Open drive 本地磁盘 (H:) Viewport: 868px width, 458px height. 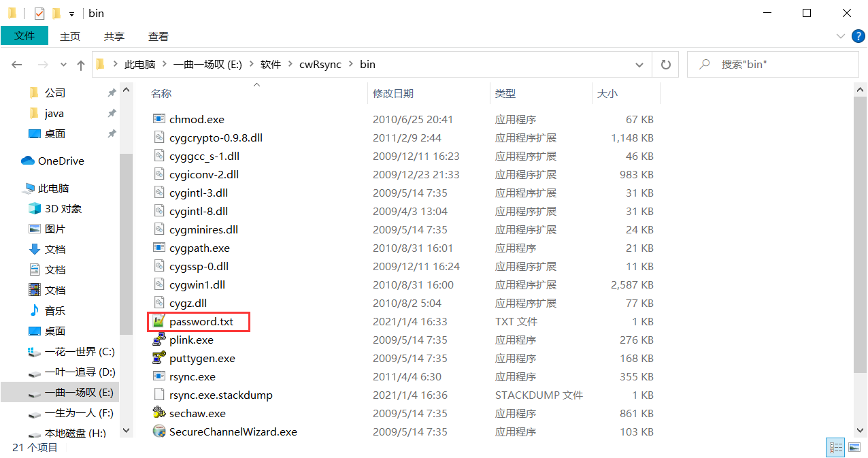76,434
